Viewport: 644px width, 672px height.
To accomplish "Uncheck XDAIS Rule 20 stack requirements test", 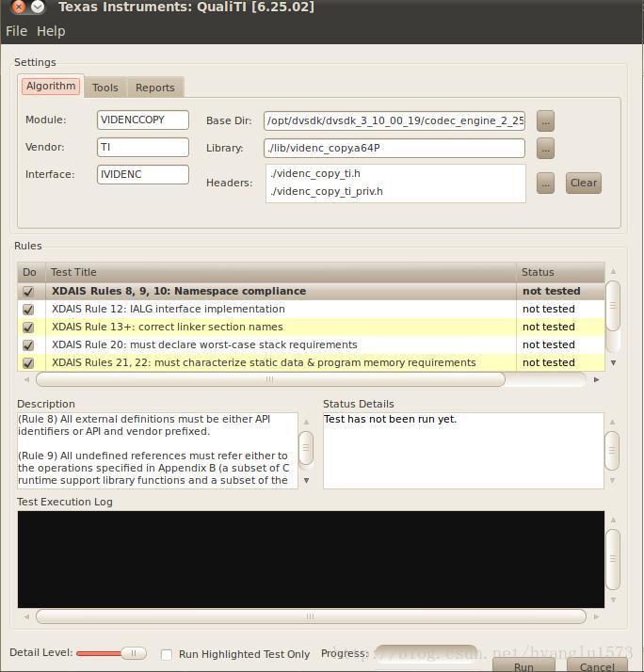I will coord(28,345).
